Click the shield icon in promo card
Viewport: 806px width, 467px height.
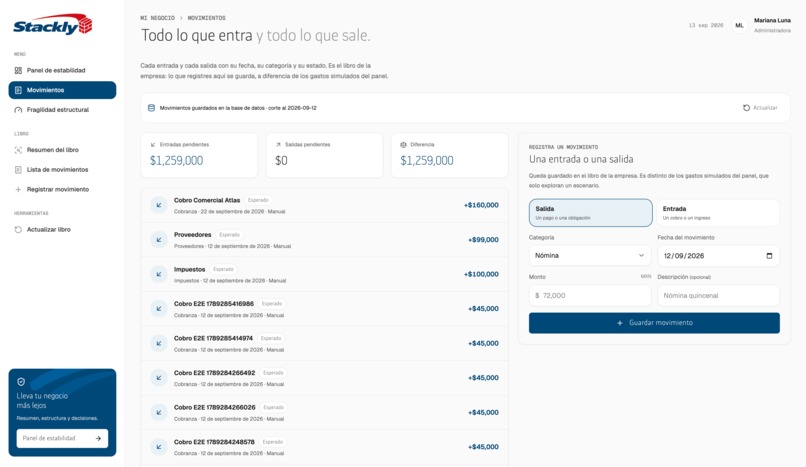click(21, 382)
